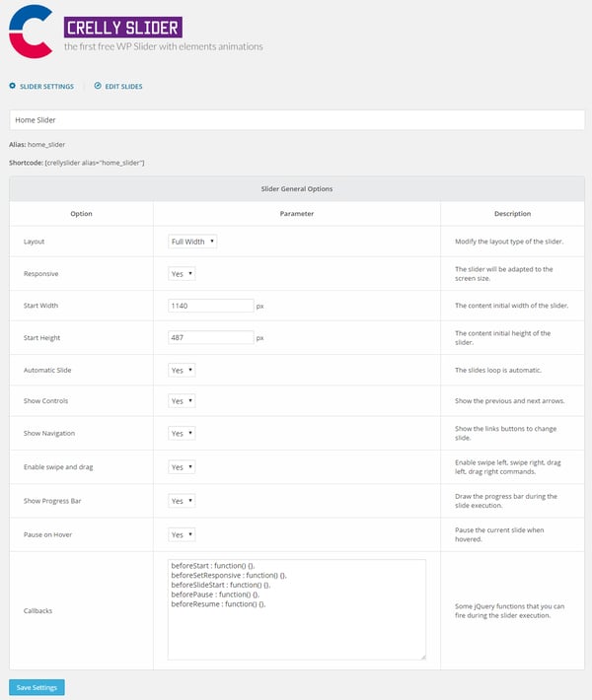The width and height of the screenshot is (592, 700).
Task: Open the Slider Settings tab
Action: tap(45, 87)
